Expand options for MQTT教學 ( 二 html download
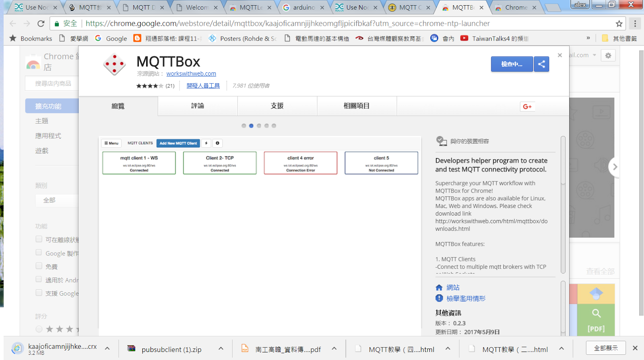The width and height of the screenshot is (644, 360). point(561,349)
